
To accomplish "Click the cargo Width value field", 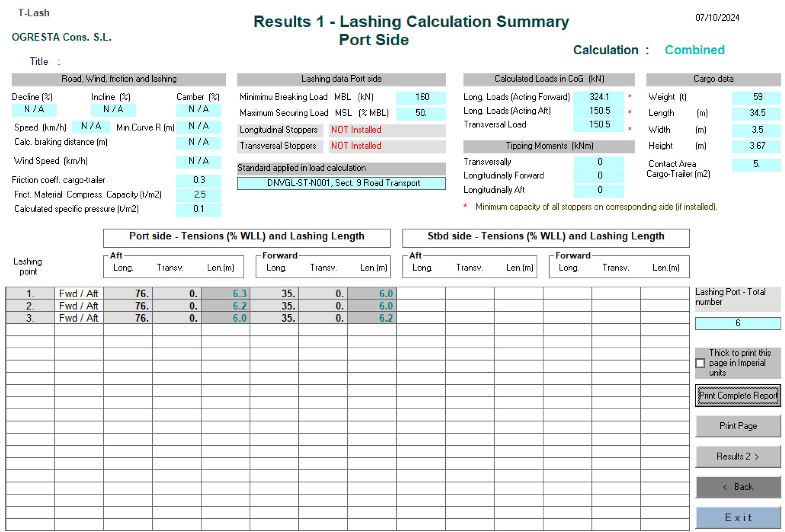I will click(x=756, y=130).
